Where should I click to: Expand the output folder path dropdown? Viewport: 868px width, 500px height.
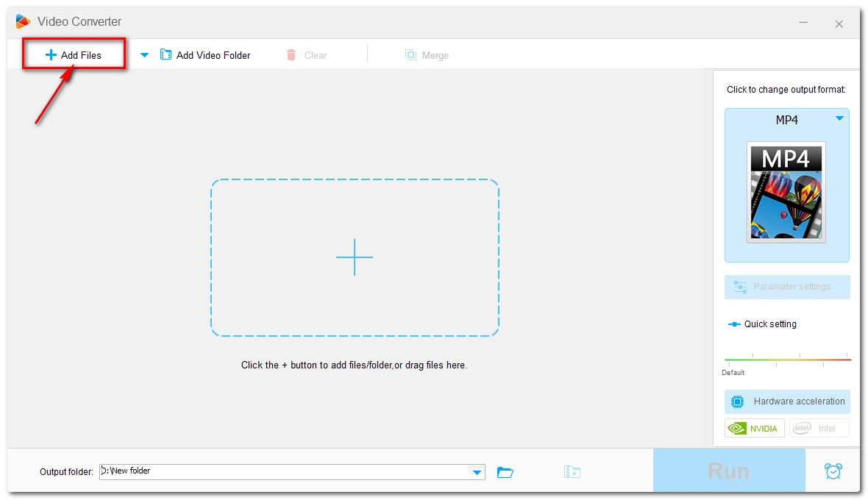click(x=477, y=472)
